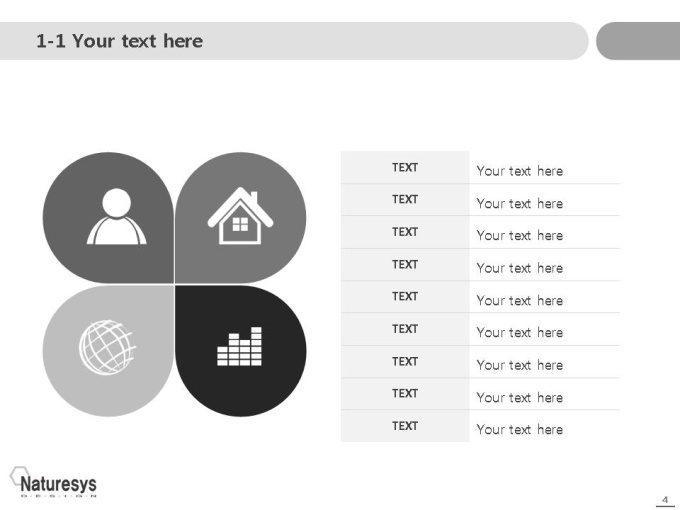Select the first TEXT label cell

click(x=405, y=167)
